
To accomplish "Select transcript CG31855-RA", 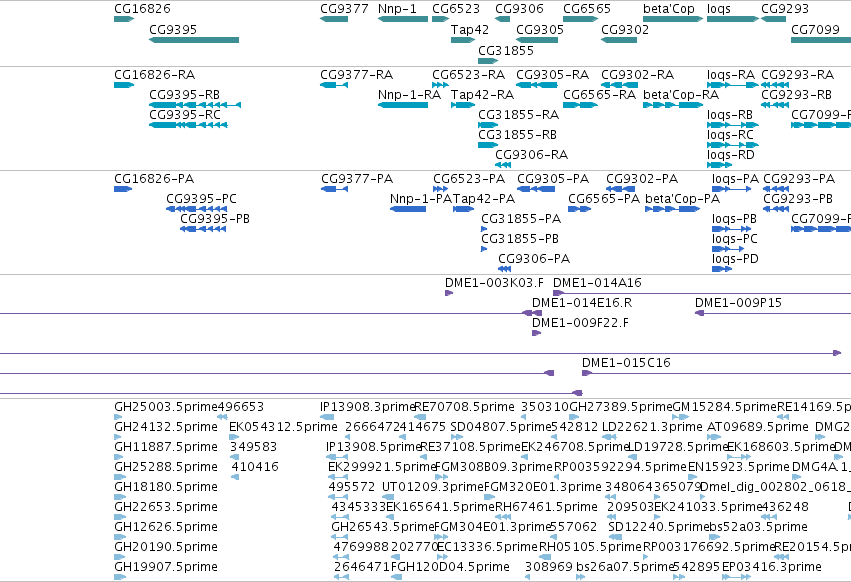I will pyautogui.click(x=518, y=115).
